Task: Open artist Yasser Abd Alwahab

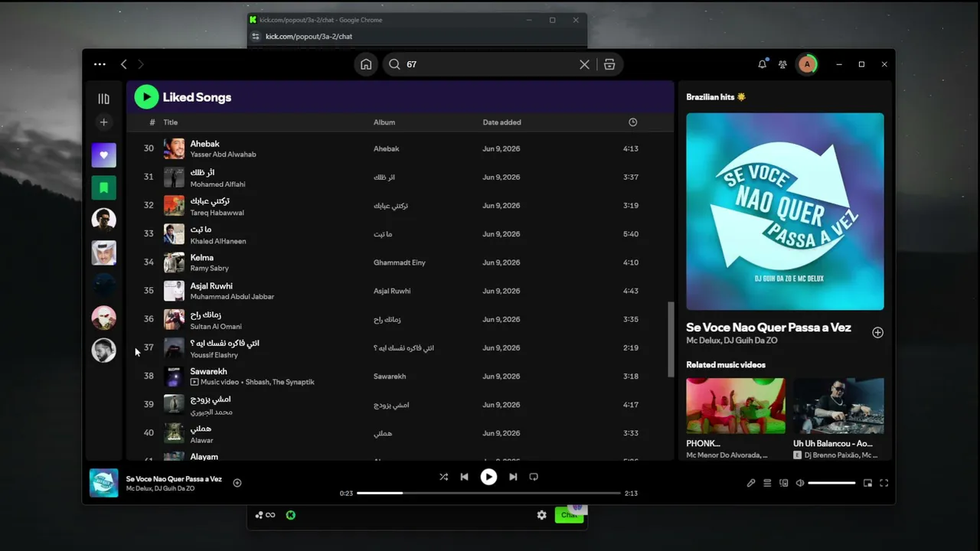Action: pyautogui.click(x=223, y=155)
